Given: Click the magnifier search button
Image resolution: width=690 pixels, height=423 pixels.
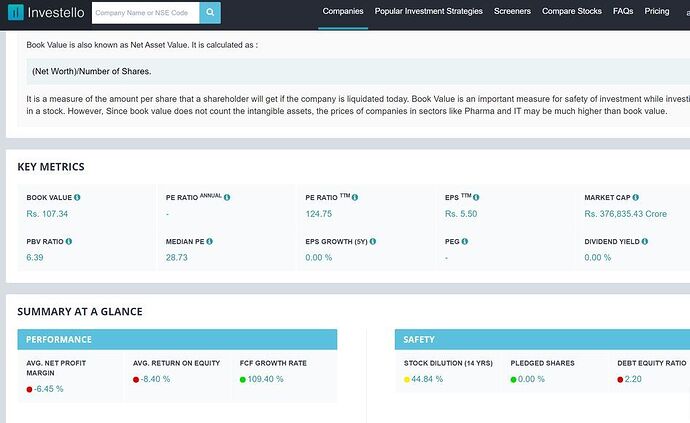Looking at the screenshot, I should pos(210,13).
